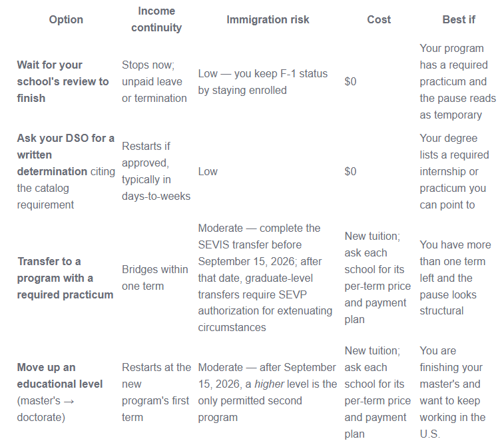The image size is (504, 443).
Task: Select the italic word 'higher'
Action: 269,384
